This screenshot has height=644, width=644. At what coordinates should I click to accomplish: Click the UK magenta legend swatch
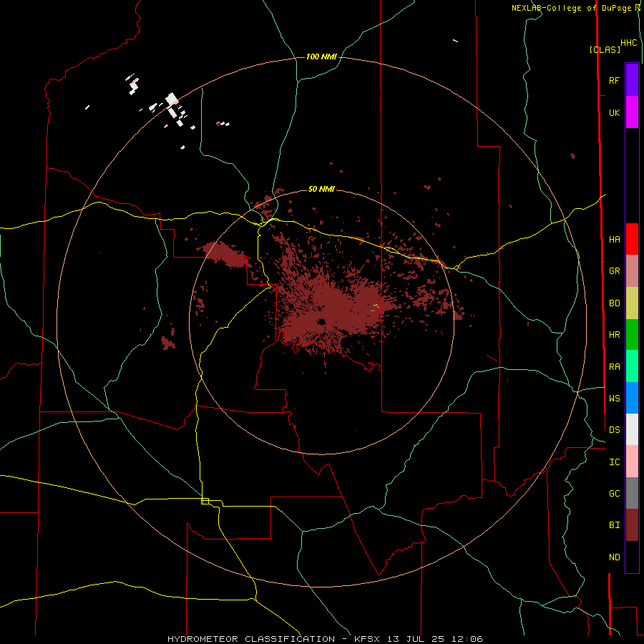[x=632, y=112]
